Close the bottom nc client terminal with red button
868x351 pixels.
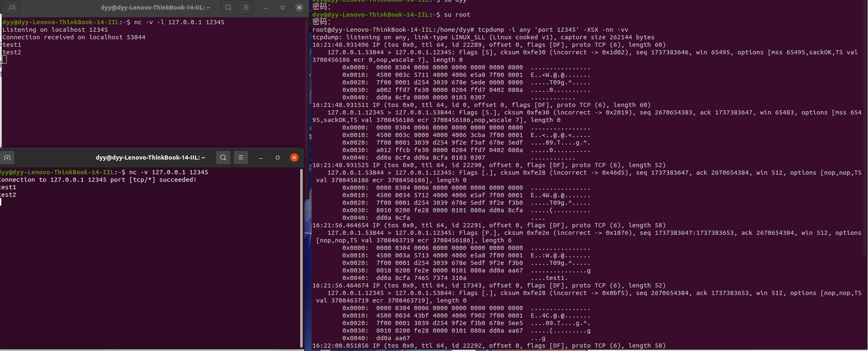tap(294, 158)
